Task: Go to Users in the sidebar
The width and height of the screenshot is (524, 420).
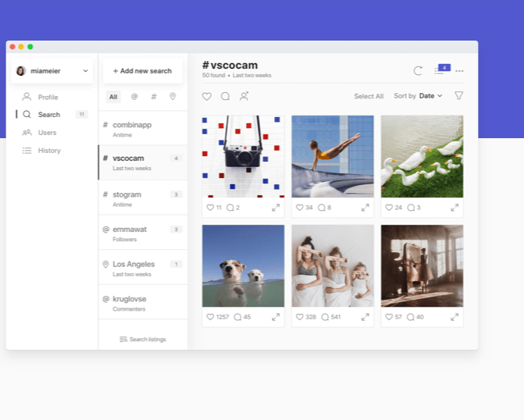Action: click(x=47, y=133)
